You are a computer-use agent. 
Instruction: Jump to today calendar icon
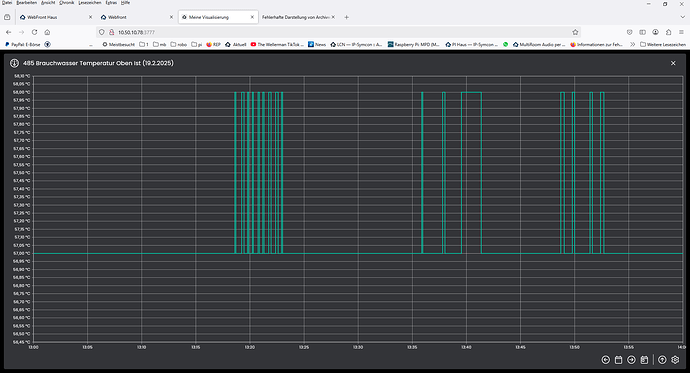[x=644, y=360]
